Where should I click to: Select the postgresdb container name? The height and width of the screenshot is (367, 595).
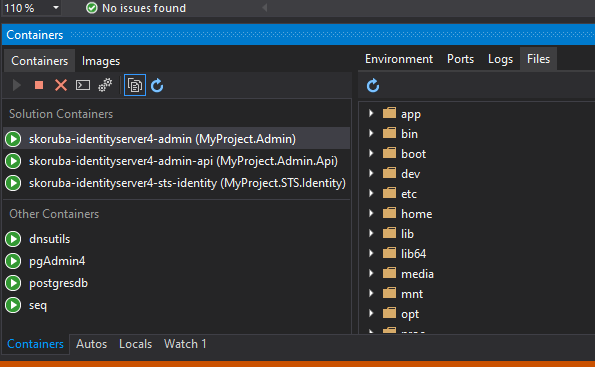tap(58, 283)
